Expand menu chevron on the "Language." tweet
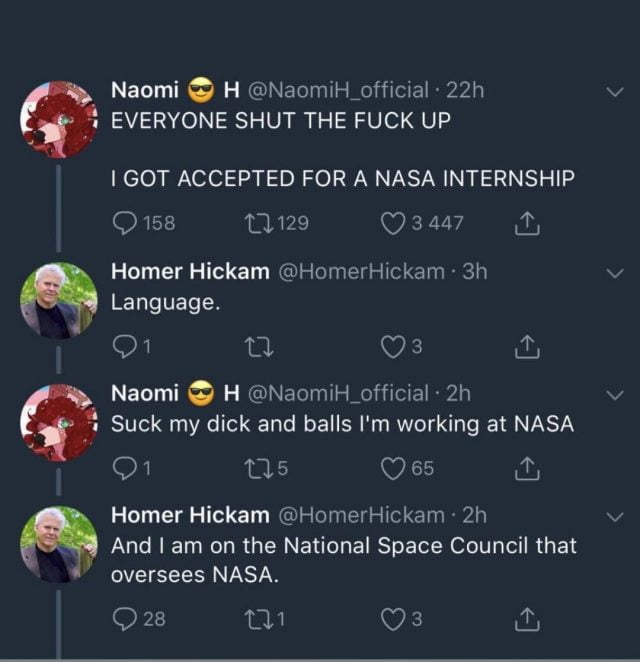The height and width of the screenshot is (662, 640). 614,273
